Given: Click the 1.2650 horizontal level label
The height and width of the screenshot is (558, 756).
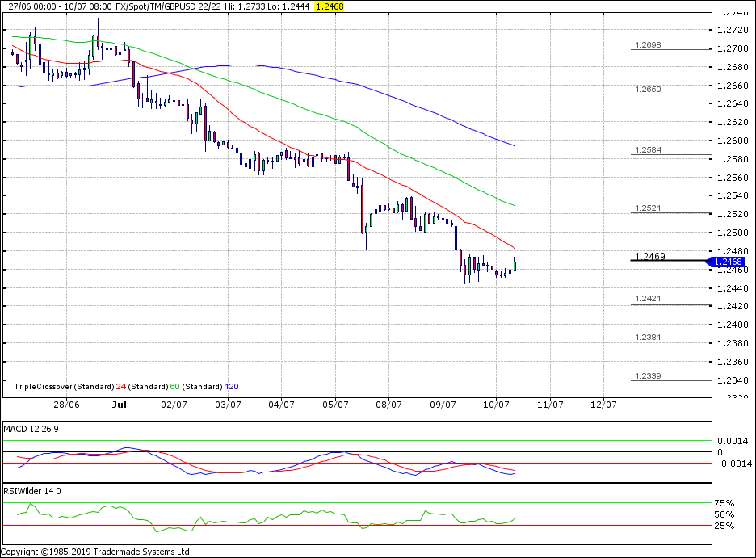Looking at the screenshot, I should click(x=649, y=90).
